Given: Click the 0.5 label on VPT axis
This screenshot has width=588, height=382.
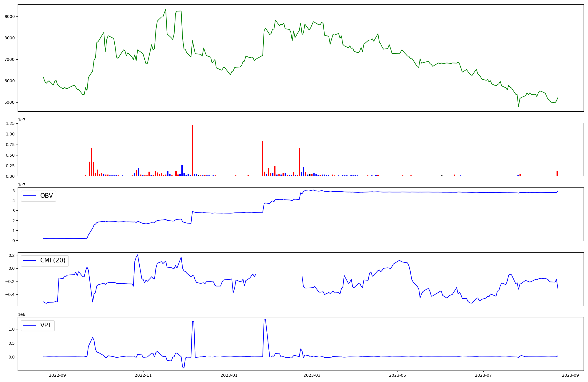Looking at the screenshot, I should click(x=11, y=343).
